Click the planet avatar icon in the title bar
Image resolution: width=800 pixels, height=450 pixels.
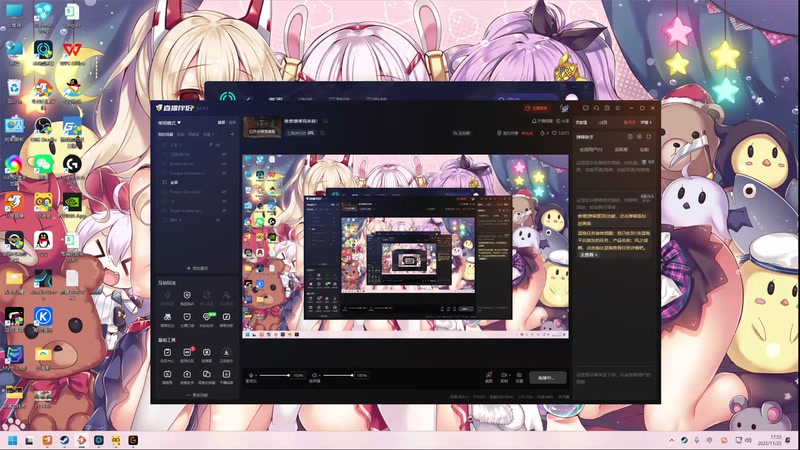pyautogui.click(x=564, y=108)
